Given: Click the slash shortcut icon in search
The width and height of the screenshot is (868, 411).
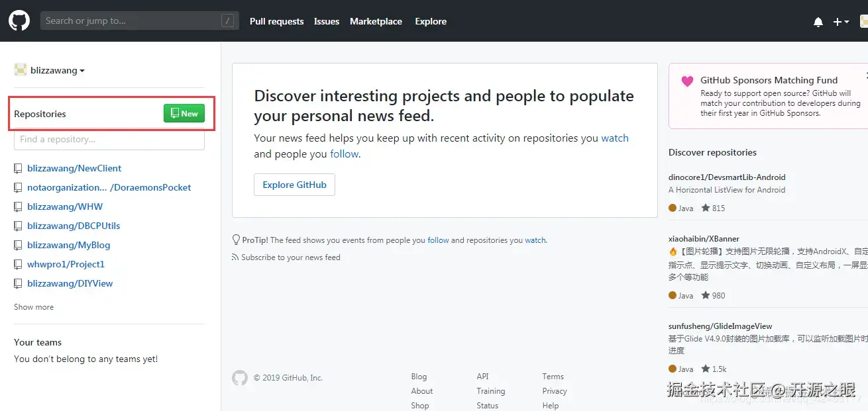Looking at the screenshot, I should 228,21.
